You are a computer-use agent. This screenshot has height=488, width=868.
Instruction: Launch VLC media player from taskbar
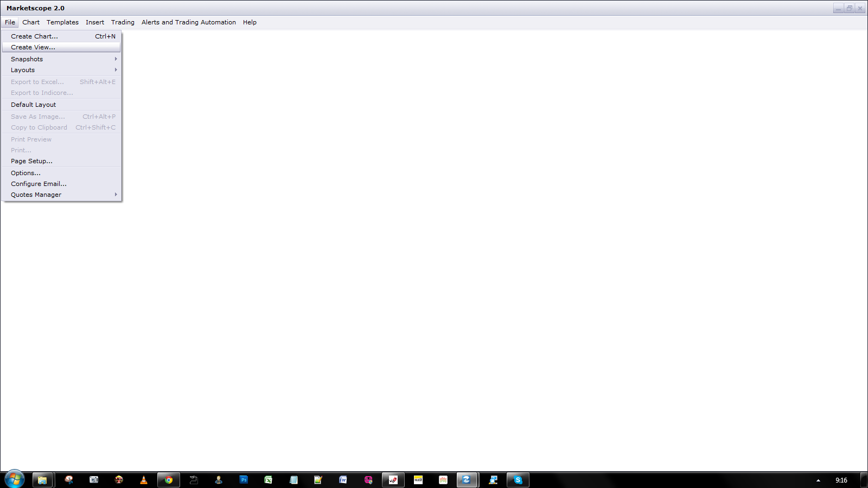(x=144, y=480)
